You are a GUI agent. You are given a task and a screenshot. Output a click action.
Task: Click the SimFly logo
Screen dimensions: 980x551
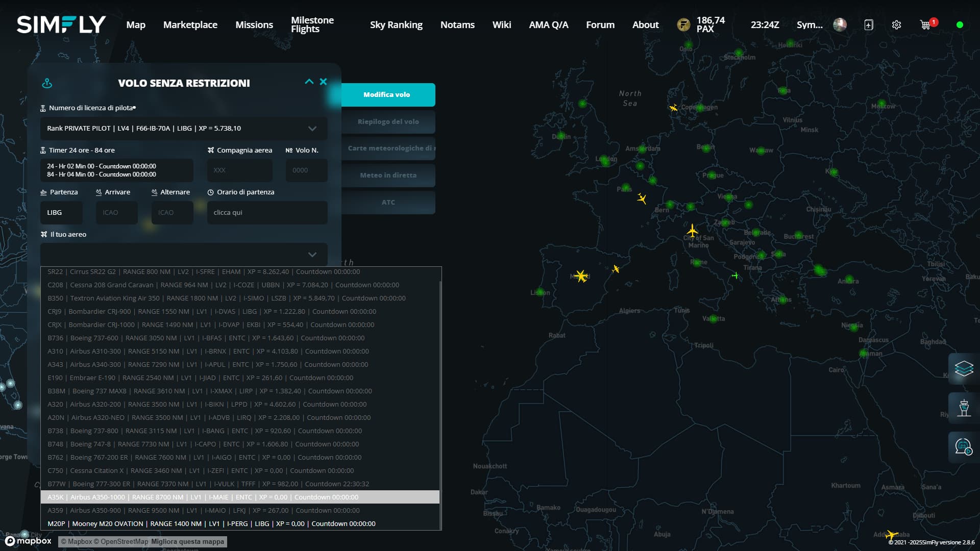(x=61, y=24)
